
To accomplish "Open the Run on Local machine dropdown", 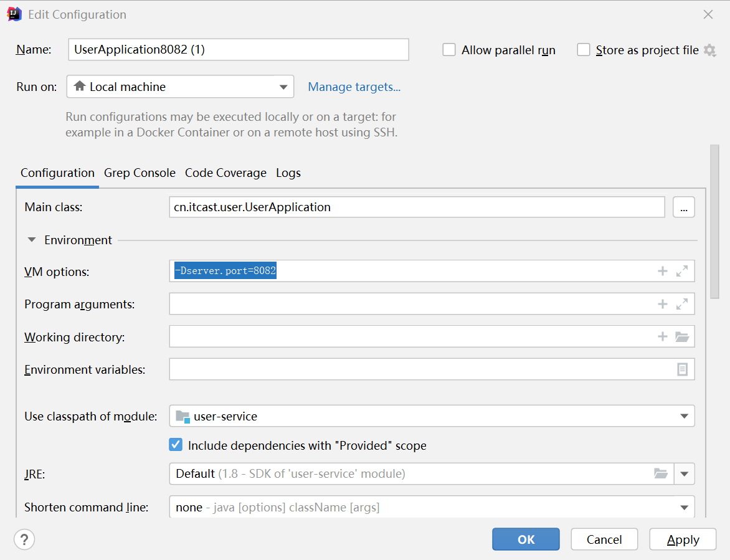I will 180,87.
